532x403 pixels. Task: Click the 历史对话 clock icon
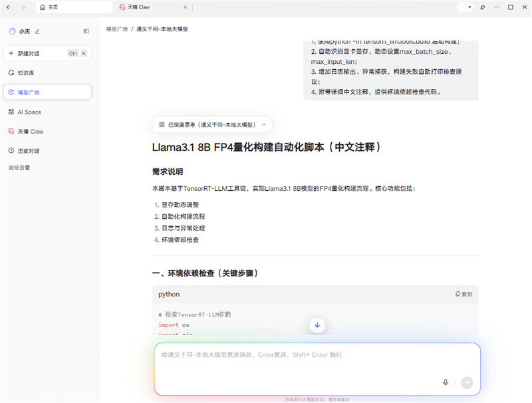11,150
